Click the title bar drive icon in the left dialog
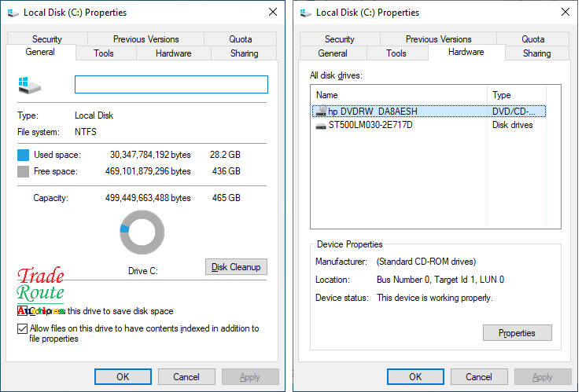 (x=13, y=13)
